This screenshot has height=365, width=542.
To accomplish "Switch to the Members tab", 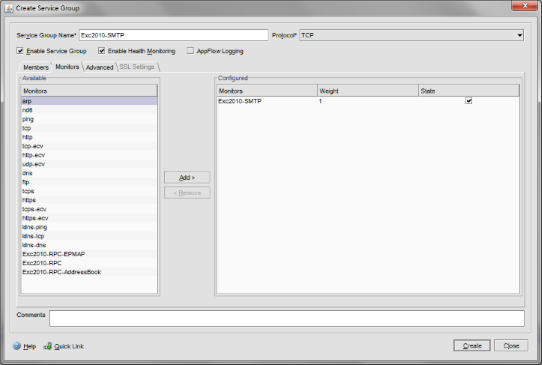I will [x=36, y=67].
